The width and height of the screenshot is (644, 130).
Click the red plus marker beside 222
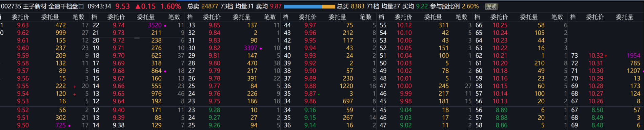pyautogui.click(x=75, y=87)
